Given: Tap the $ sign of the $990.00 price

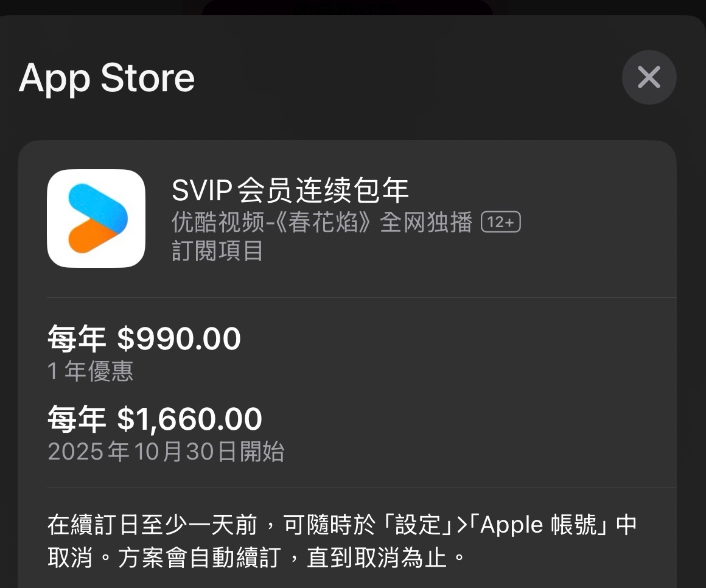Looking at the screenshot, I should 126,339.
